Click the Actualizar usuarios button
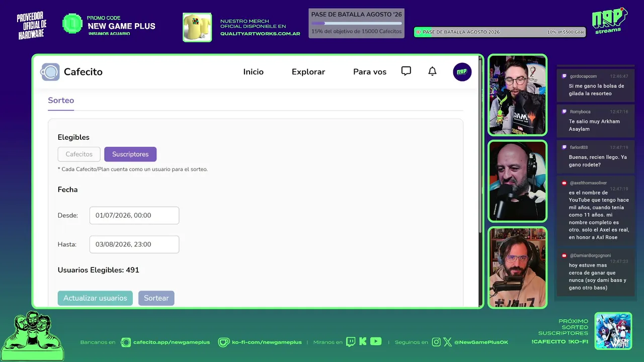644x362 pixels. pos(95,298)
